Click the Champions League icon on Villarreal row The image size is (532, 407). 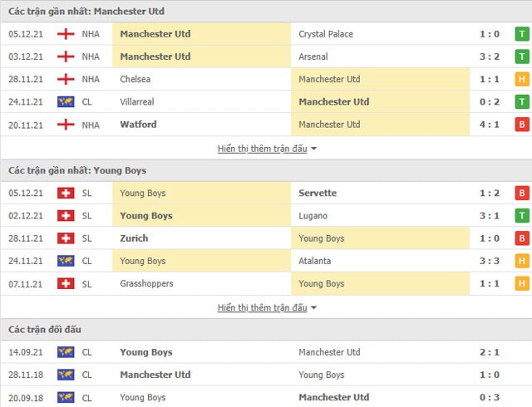coord(65,102)
